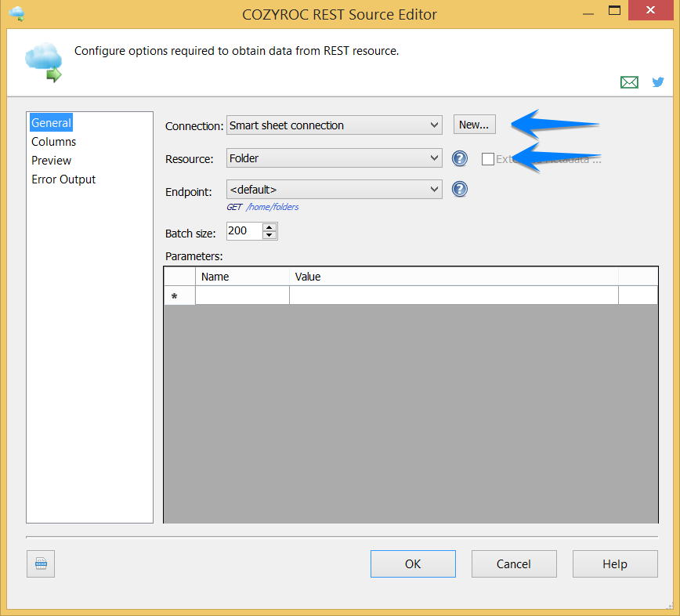Switch to the Columns page
This screenshot has height=616, width=680.
coord(53,141)
